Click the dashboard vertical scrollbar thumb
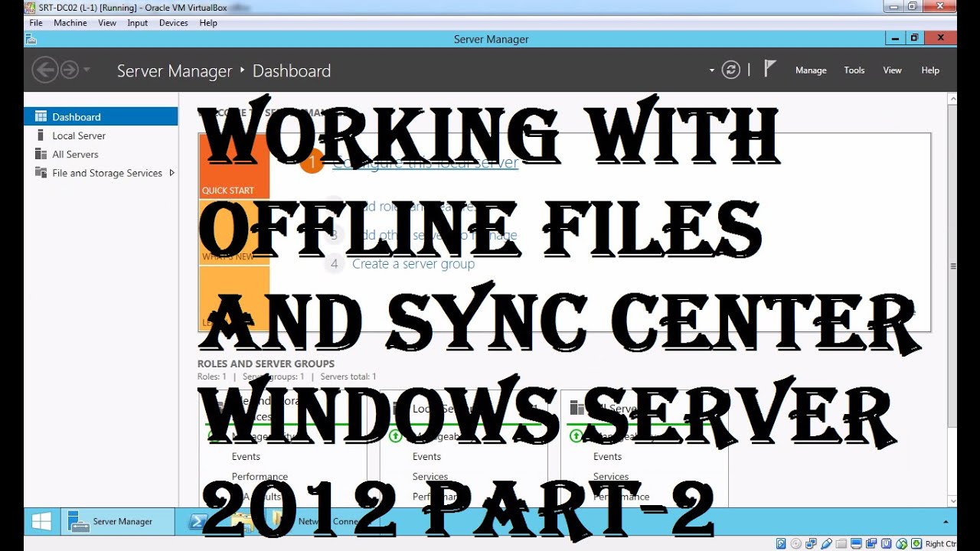The height and width of the screenshot is (551, 980). 952,266
